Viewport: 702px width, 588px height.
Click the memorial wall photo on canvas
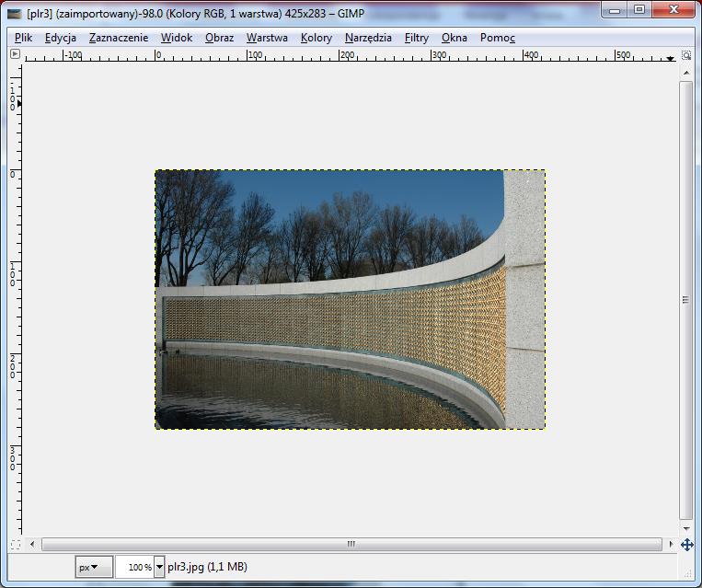click(351, 299)
